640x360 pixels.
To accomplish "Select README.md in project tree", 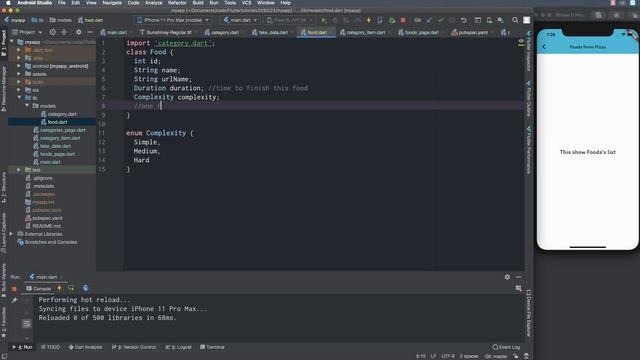I will 46,226.
